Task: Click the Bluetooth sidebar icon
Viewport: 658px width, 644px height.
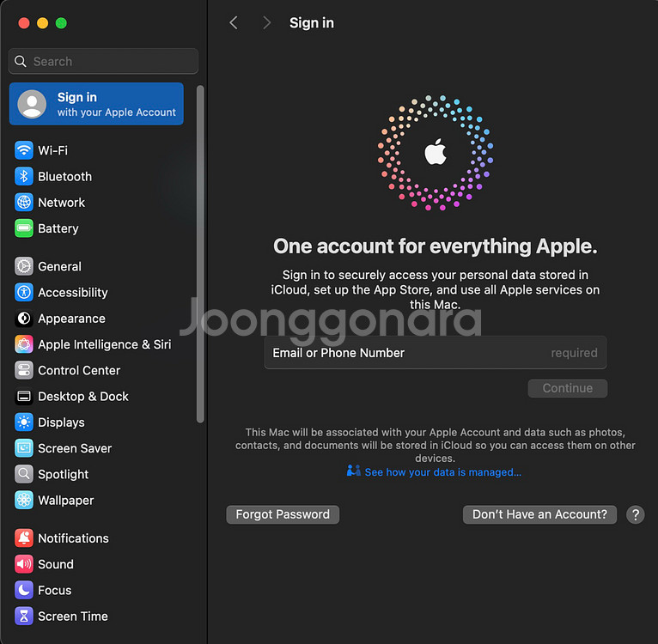Action: (x=24, y=176)
